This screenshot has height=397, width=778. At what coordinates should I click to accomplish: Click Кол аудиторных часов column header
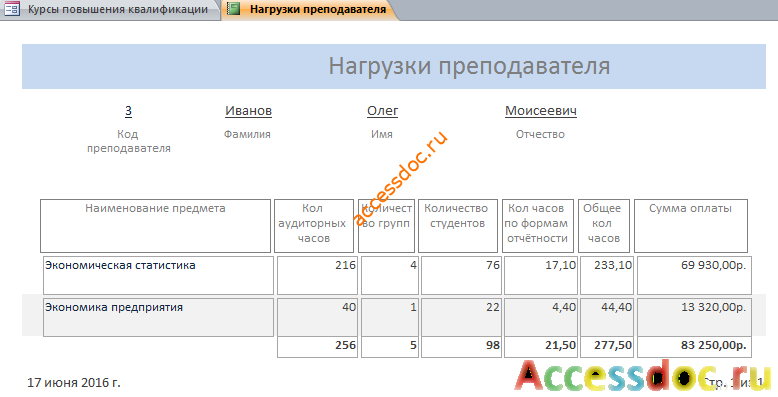pyautogui.click(x=314, y=226)
